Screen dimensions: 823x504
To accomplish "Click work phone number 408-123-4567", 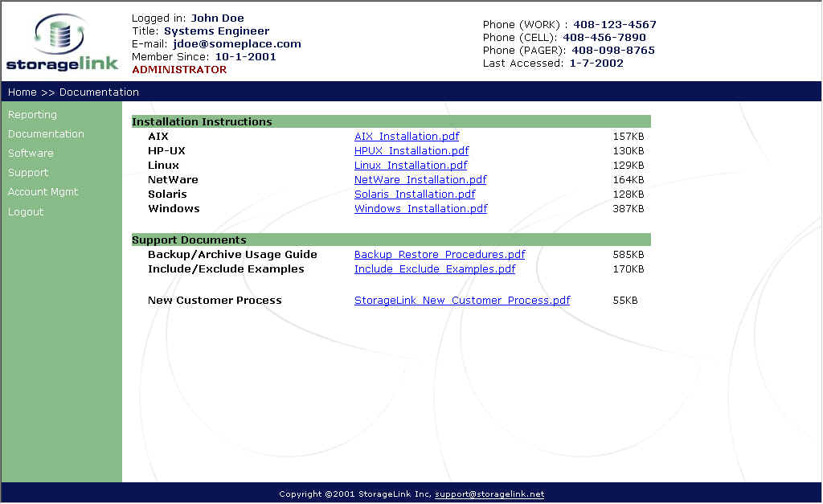I will [615, 25].
